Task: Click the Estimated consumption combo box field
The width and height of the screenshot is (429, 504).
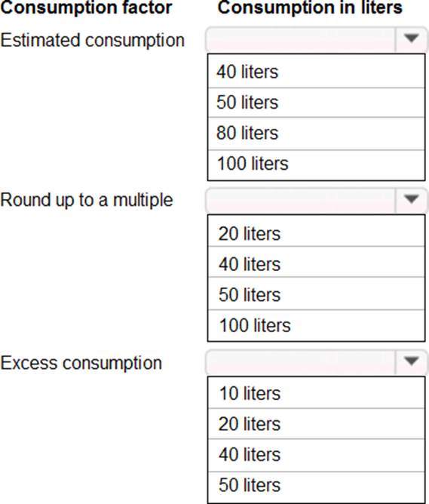Action: pyautogui.click(x=317, y=39)
